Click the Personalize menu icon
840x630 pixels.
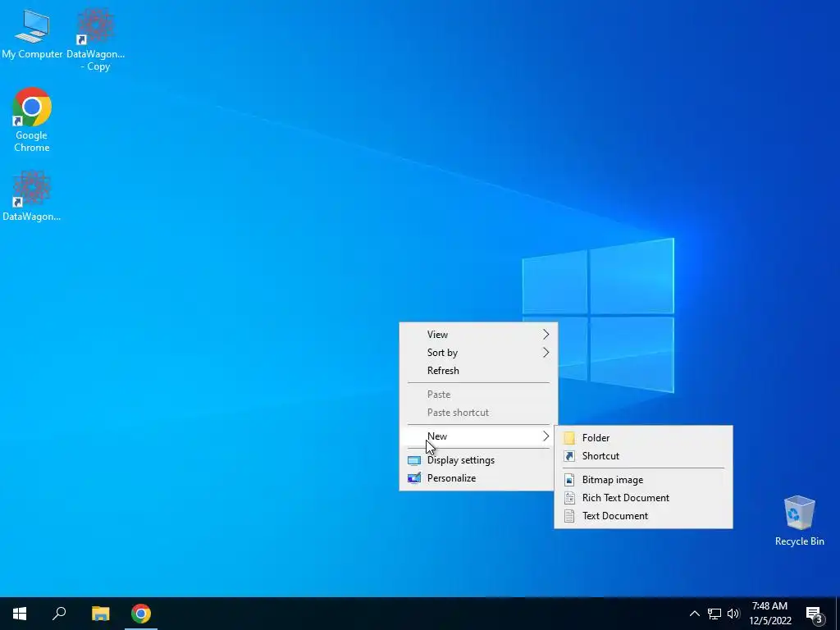tap(414, 478)
